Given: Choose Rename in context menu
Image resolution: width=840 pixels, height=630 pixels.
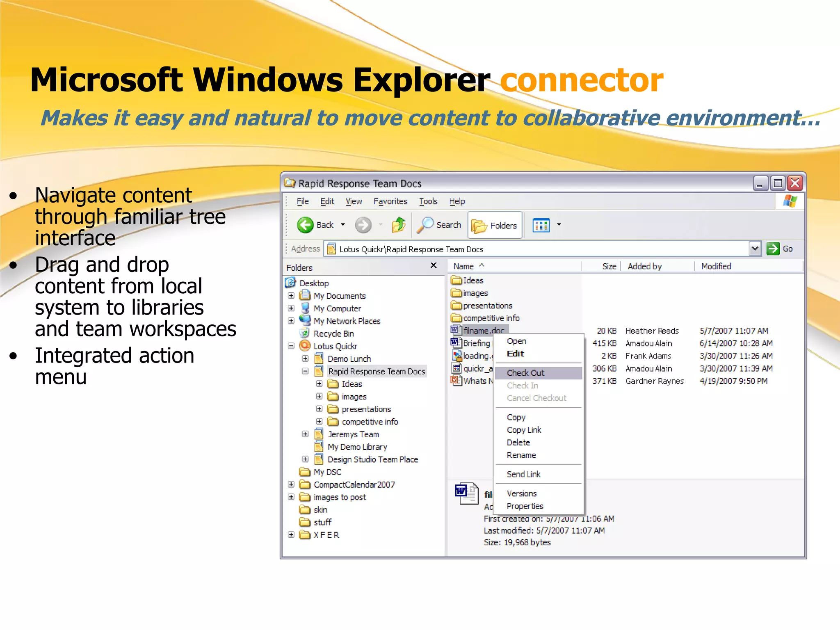Looking at the screenshot, I should tap(539, 455).
